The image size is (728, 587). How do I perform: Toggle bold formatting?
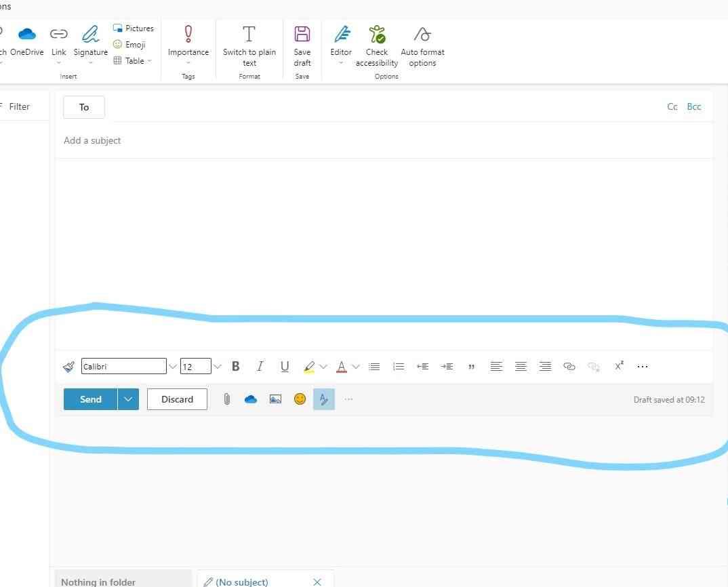[x=235, y=367]
